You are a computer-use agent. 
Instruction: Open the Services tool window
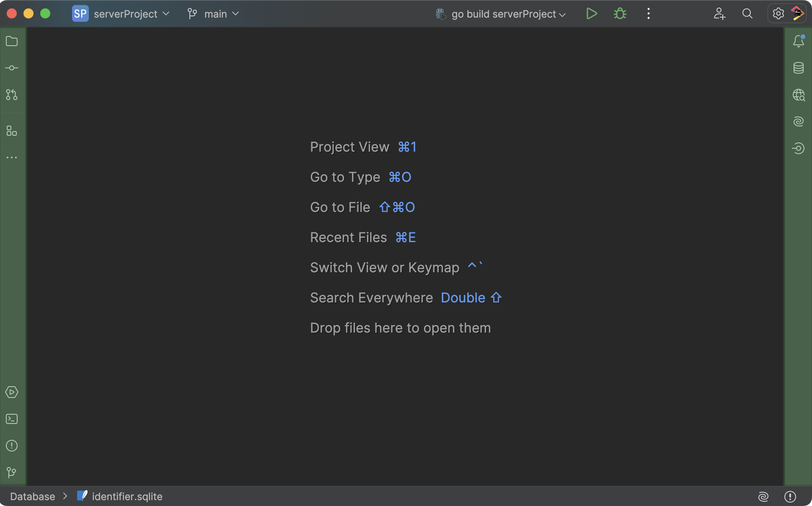point(12,392)
